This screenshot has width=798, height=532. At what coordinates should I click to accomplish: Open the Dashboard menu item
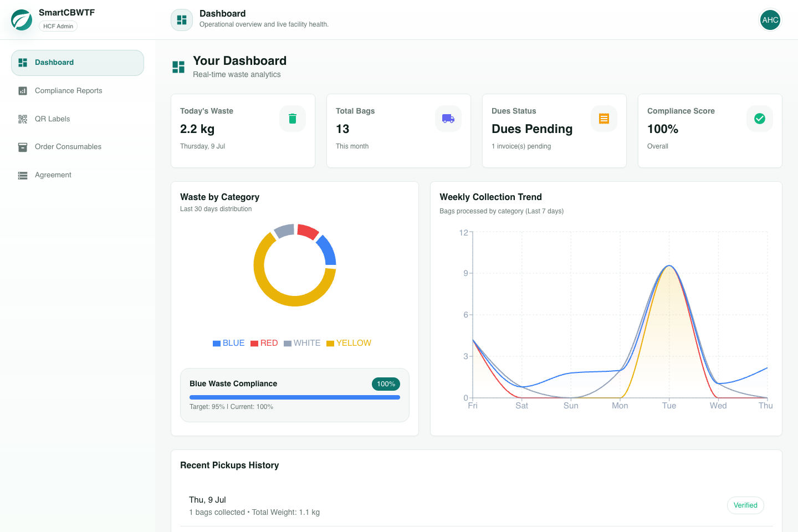(78, 63)
